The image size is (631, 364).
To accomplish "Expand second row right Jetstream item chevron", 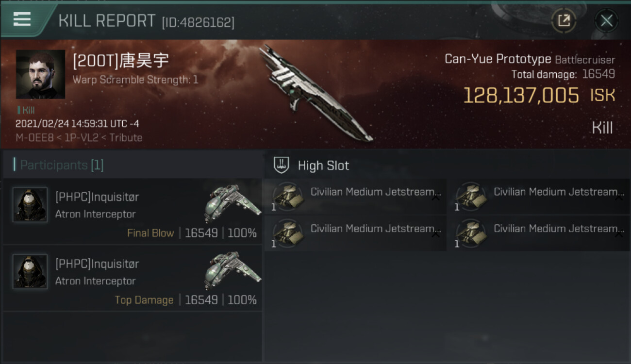I will 619,234.
